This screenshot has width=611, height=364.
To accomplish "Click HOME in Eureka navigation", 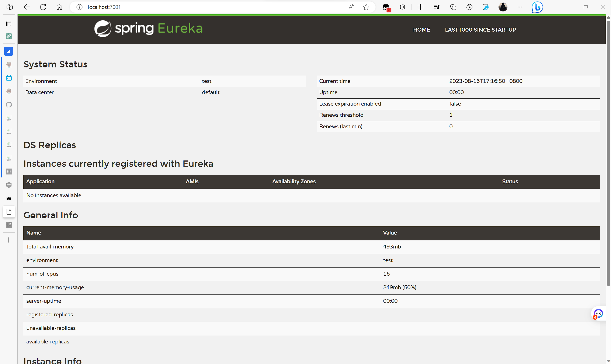I will [421, 30].
